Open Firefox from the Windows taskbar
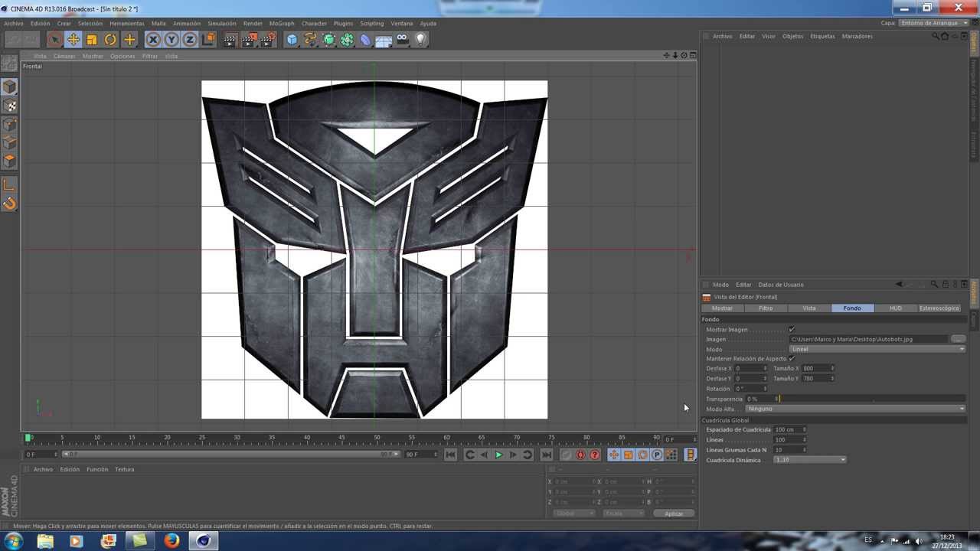The width and height of the screenshot is (980, 551). click(171, 541)
